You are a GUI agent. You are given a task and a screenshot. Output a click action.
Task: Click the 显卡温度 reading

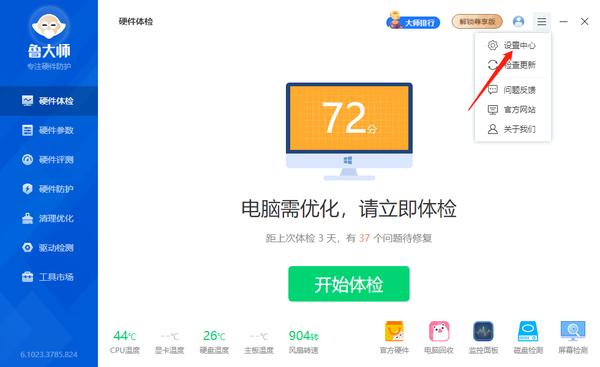(170, 342)
